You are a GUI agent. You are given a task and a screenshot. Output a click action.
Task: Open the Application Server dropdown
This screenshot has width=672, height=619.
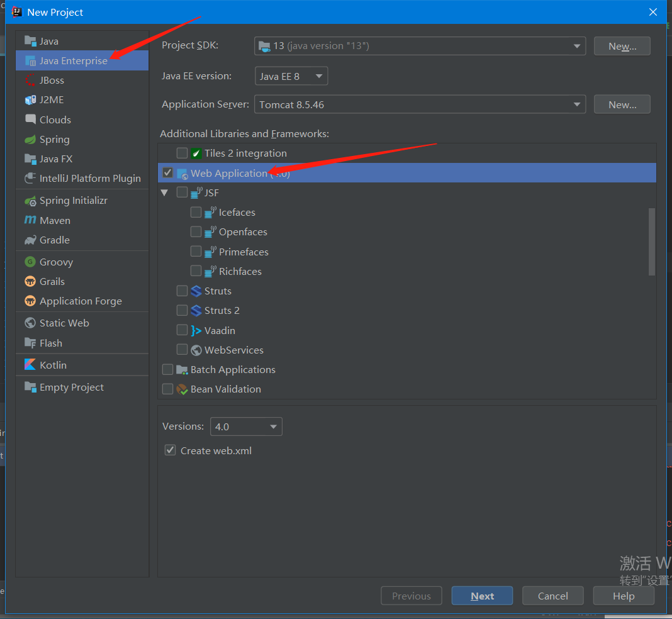click(x=420, y=104)
